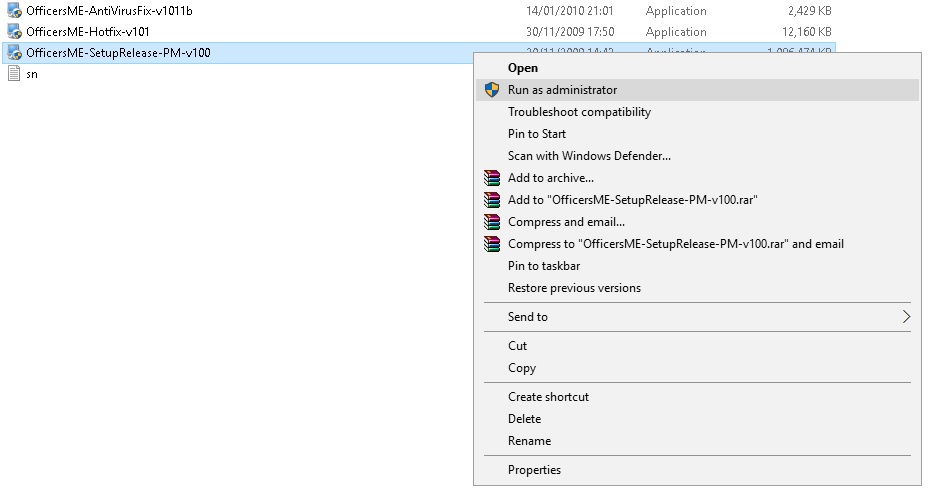The height and width of the screenshot is (493, 934).
Task: Scan the file with Windows Defender
Action: 589,156
